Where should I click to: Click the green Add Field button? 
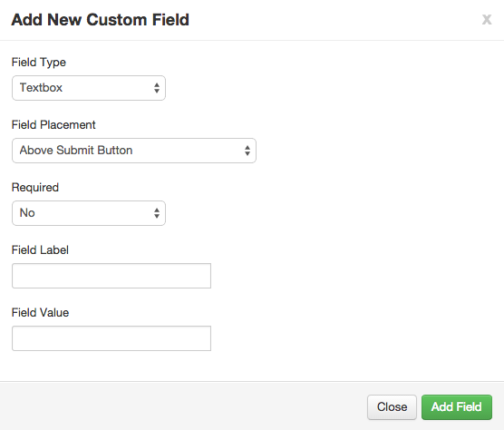[x=457, y=407]
